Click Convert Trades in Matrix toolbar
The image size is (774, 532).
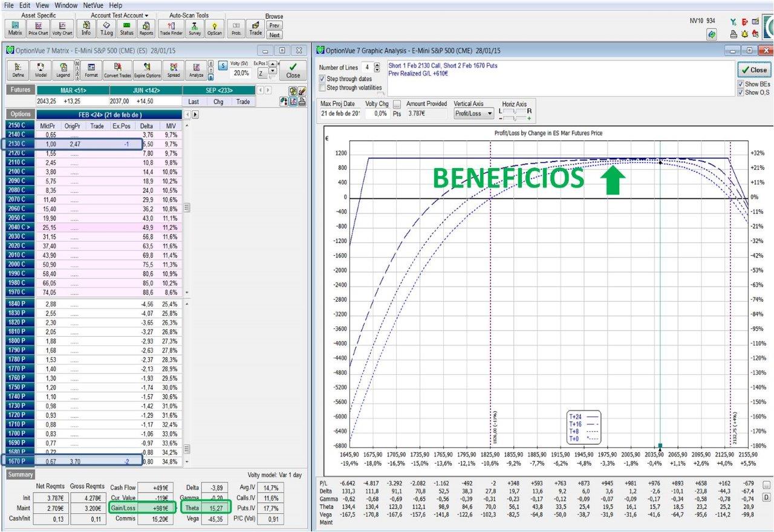(118, 70)
